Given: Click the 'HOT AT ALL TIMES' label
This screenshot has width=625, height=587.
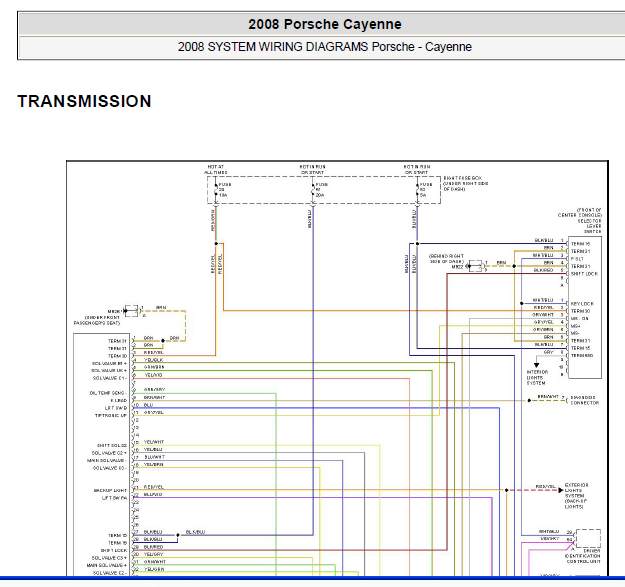Looking at the screenshot, I should 216,170.
